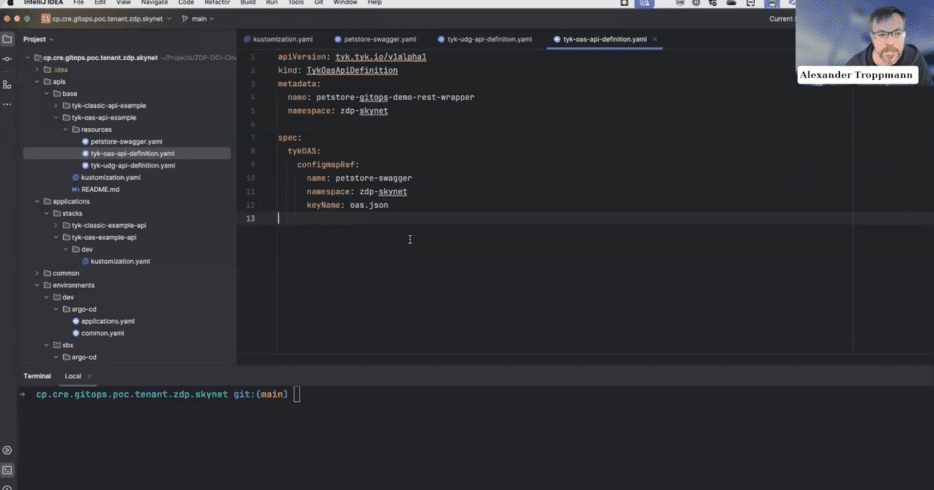Click the project badge icon in title bar
This screenshot has width=934, height=490.
pos(45,18)
